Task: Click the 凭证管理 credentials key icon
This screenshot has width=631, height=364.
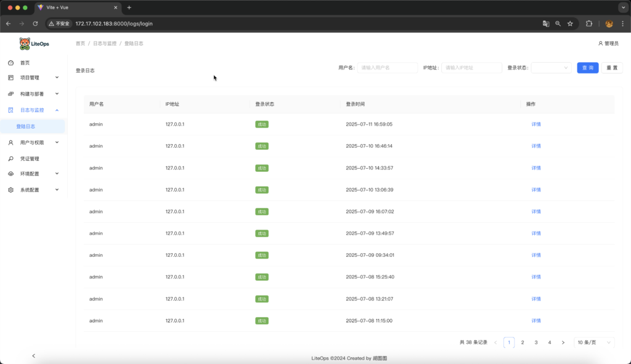Action: [10, 158]
